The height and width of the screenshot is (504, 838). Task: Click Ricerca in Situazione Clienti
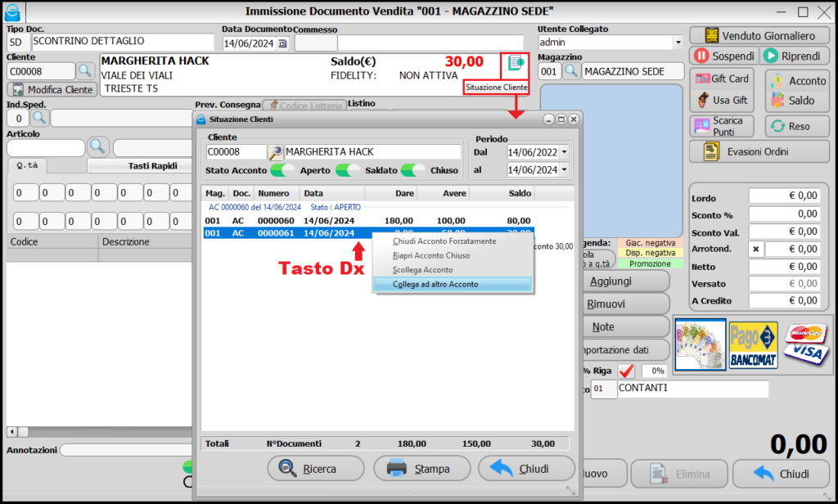pos(316,469)
